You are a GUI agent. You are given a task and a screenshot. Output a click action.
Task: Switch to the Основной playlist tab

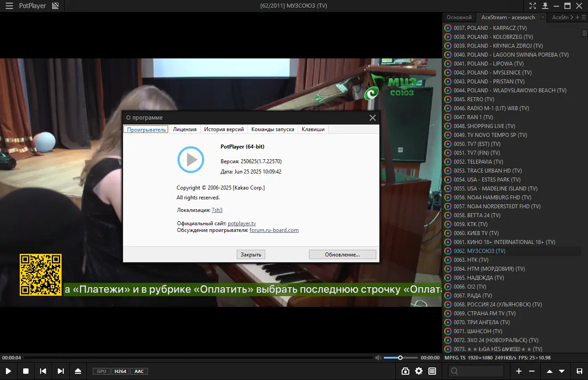(x=459, y=17)
